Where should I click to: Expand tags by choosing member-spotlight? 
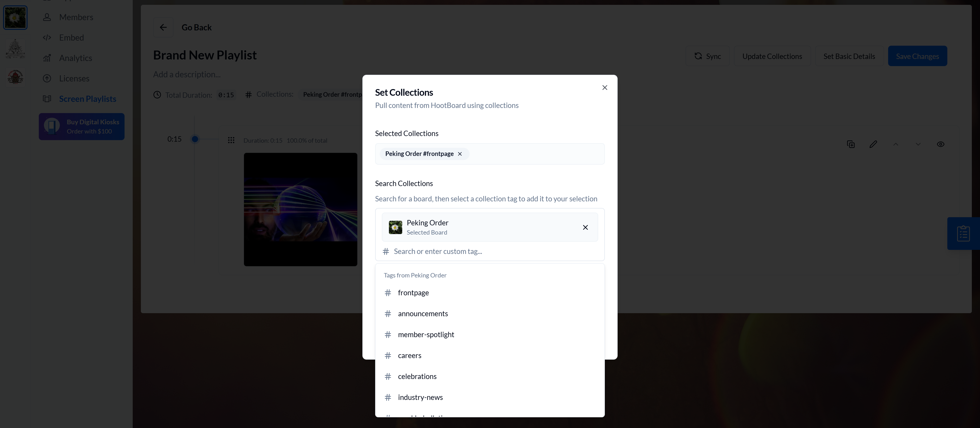pos(426,334)
